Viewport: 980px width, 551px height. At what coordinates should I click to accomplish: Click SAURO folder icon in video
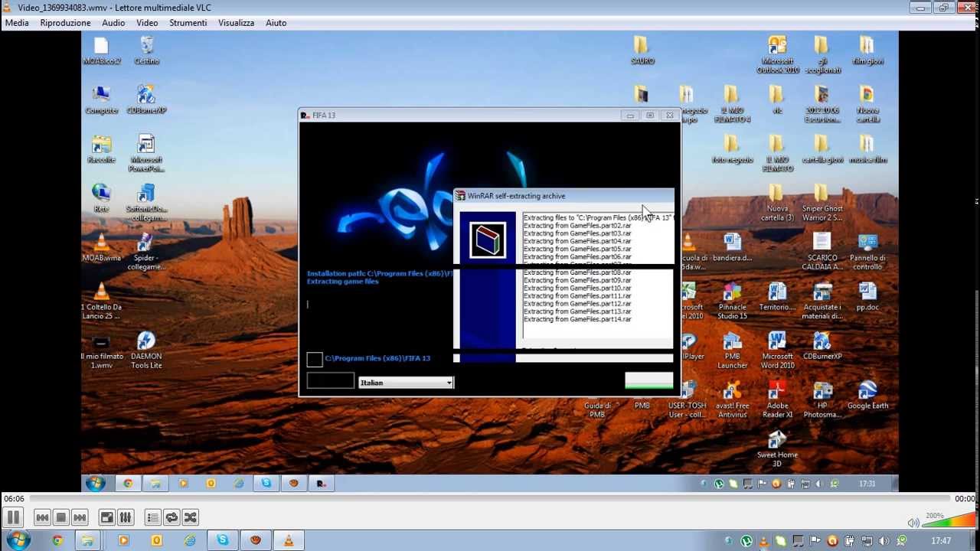pos(642,50)
